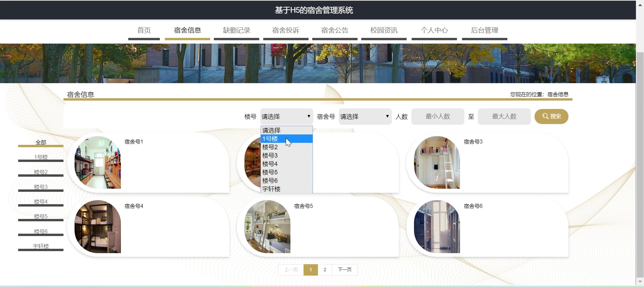Viewport: 644px width, 287px height.
Task: Open the 楼号 dropdown selector
Action: pyautogui.click(x=286, y=116)
